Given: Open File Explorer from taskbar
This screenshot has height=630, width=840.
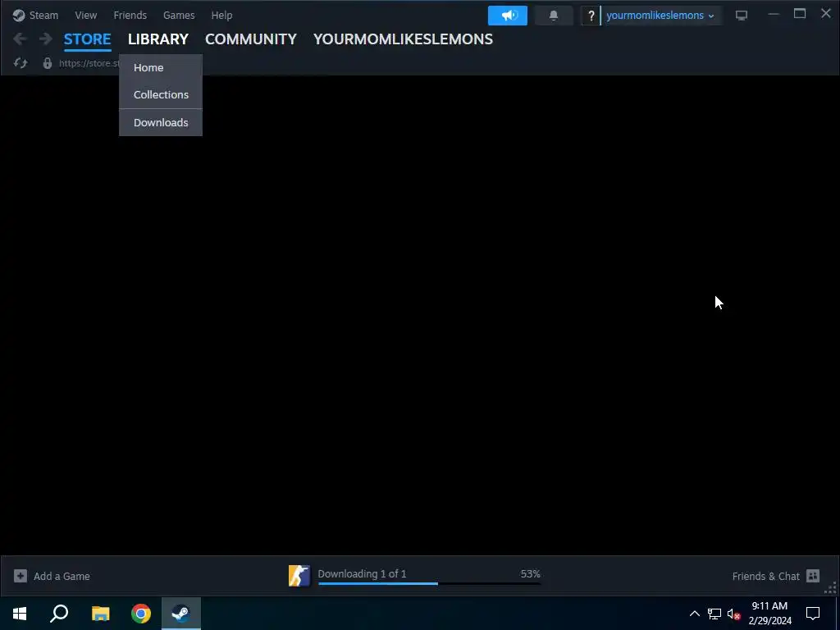Looking at the screenshot, I should [x=100, y=614].
